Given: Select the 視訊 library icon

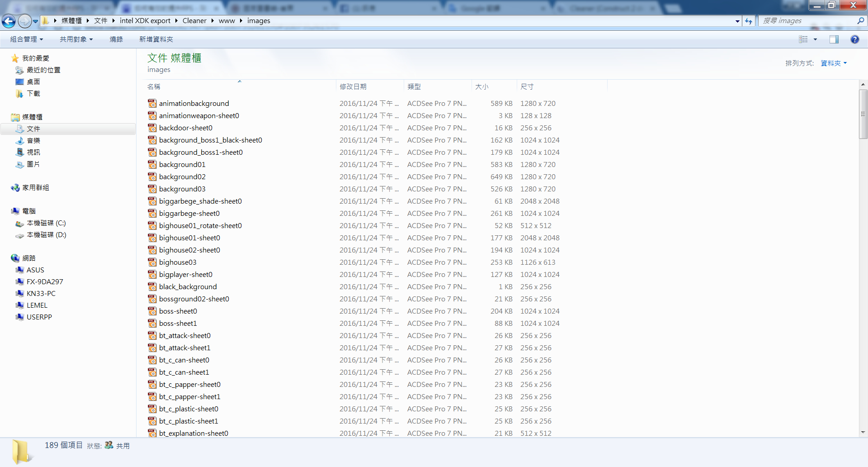Looking at the screenshot, I should tap(19, 152).
